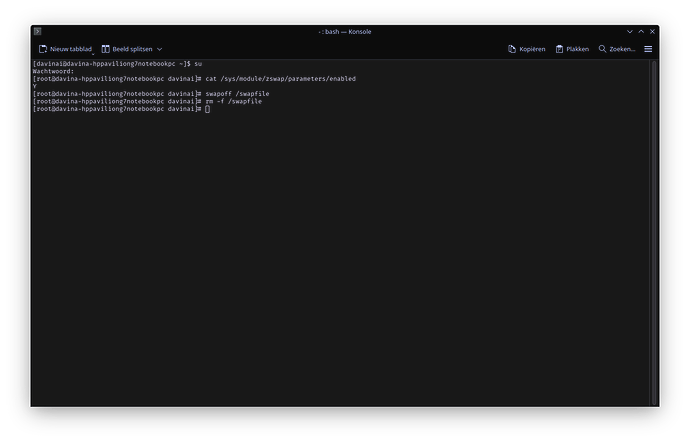
Task: Choose the Beeld splitsen text label
Action: 131,48
